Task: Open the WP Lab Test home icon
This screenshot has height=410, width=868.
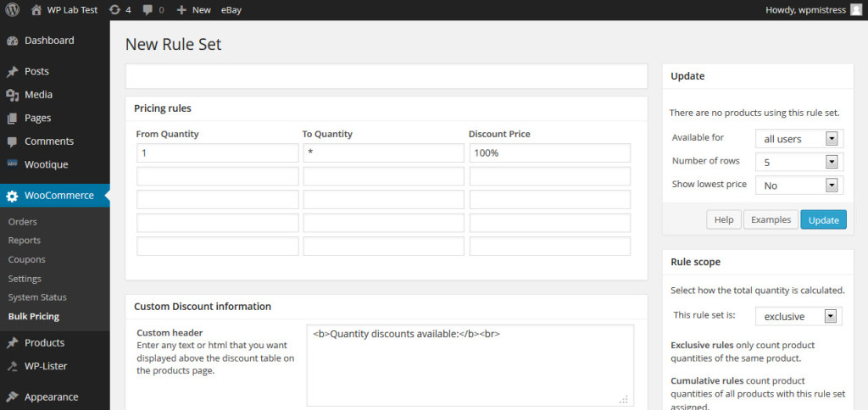Action: click(x=36, y=9)
